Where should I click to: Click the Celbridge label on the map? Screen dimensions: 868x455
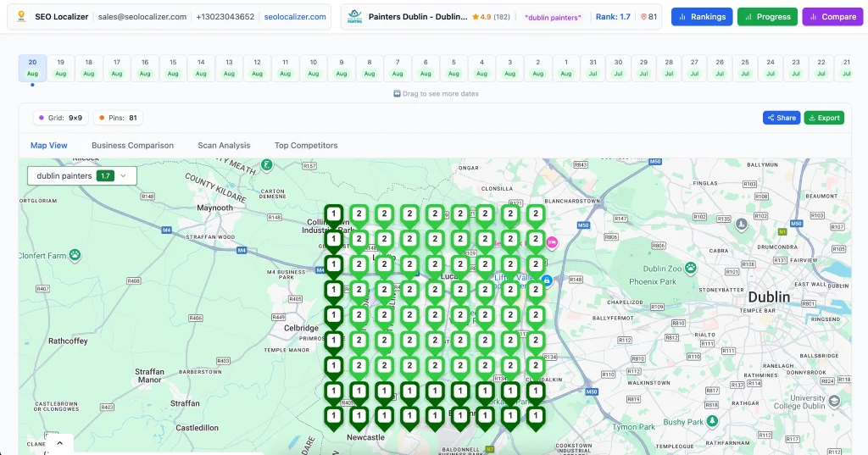(x=301, y=328)
